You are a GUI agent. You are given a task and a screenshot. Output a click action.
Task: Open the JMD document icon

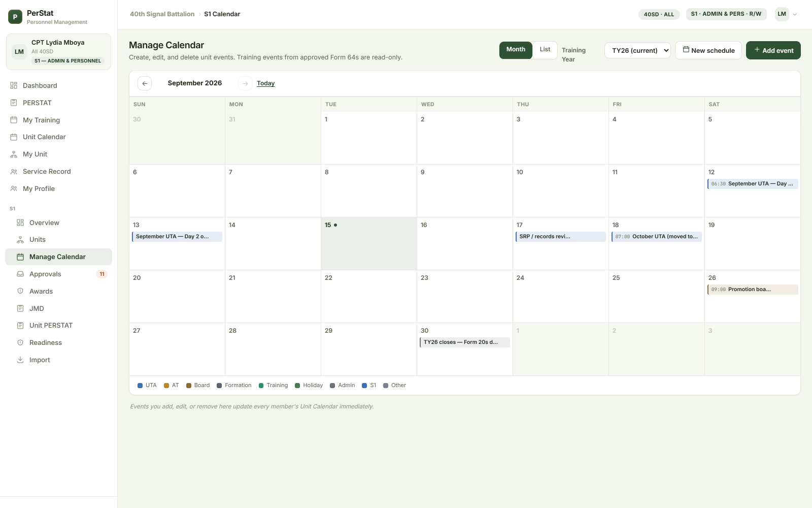click(20, 308)
